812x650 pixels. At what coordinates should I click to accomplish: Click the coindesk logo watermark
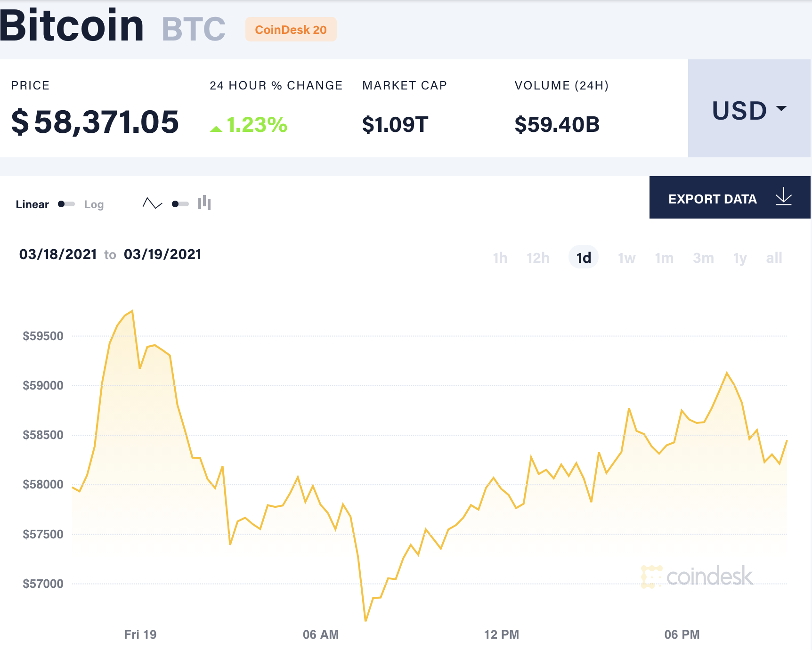697,577
